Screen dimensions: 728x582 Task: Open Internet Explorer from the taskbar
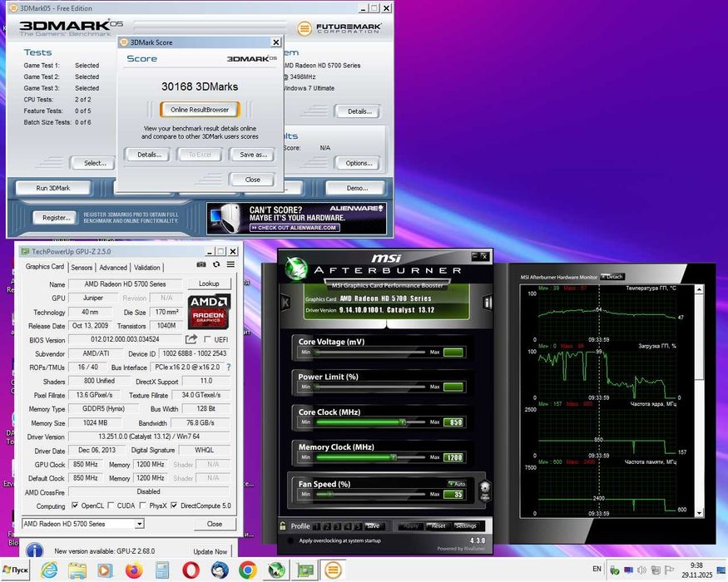(50, 570)
